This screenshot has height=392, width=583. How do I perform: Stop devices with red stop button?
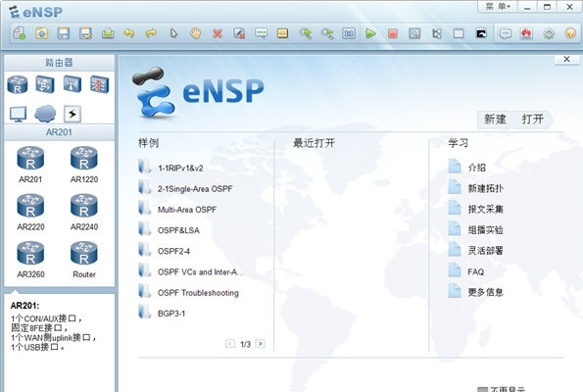click(393, 33)
